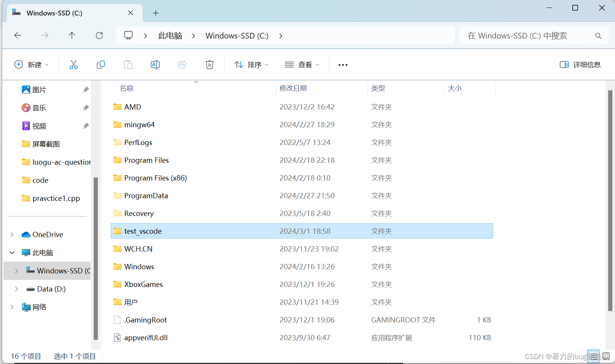The image size is (615, 364).
Task: Expand the 网络 tree node
Action: (x=12, y=307)
